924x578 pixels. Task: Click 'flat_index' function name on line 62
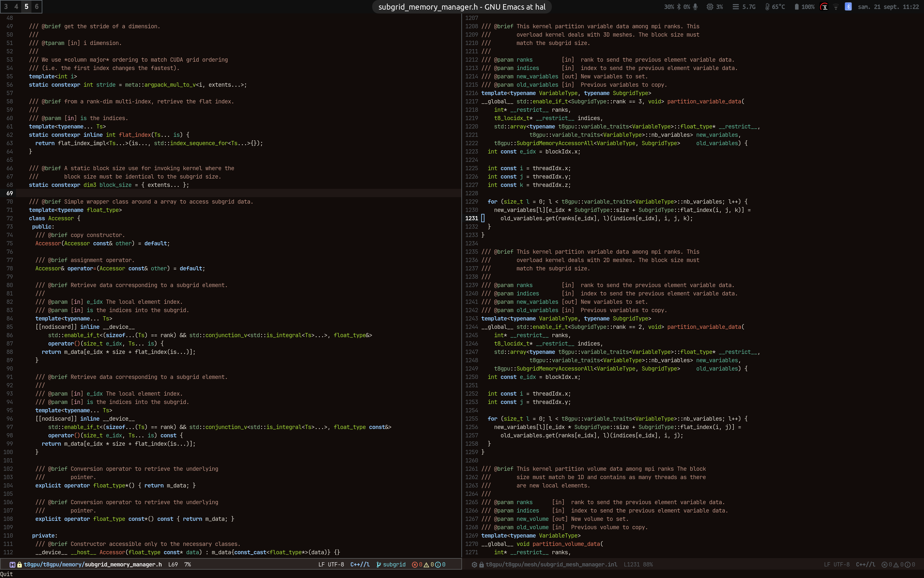(x=135, y=135)
